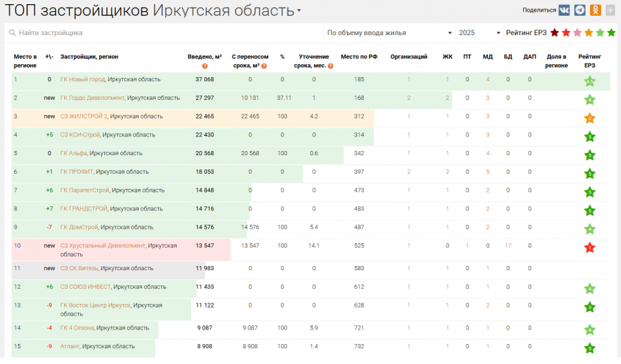Viewport: 621px width, 364px height.
Task: Open the 2025 year dropdown
Action: (x=479, y=32)
